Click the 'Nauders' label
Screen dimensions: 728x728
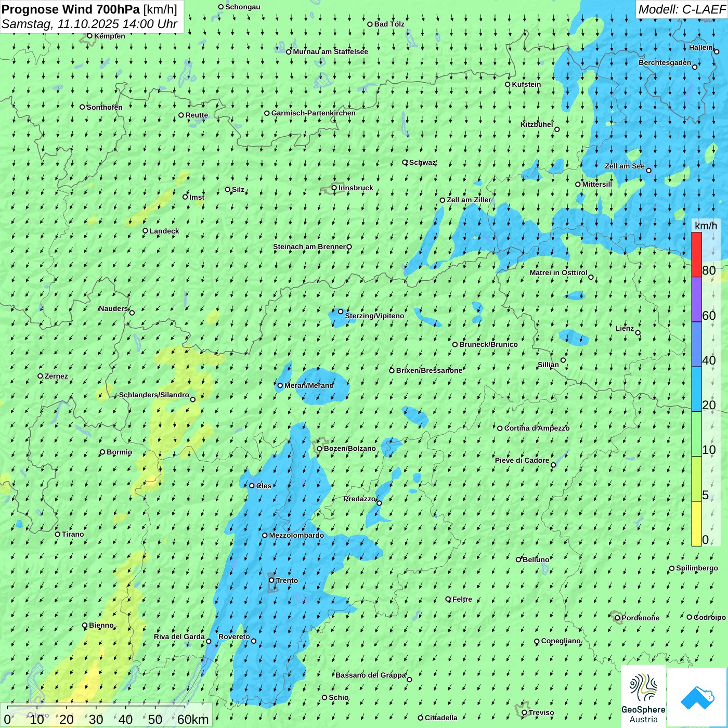click(x=113, y=308)
